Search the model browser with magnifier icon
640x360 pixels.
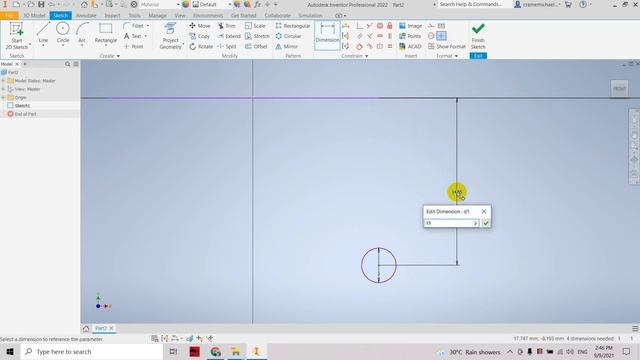(x=67, y=64)
